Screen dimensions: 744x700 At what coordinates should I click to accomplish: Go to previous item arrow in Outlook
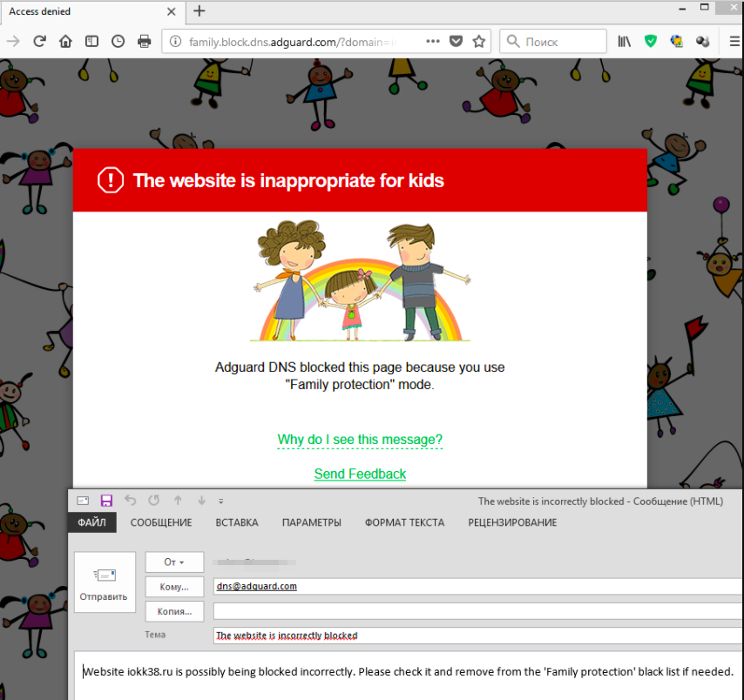[178, 501]
